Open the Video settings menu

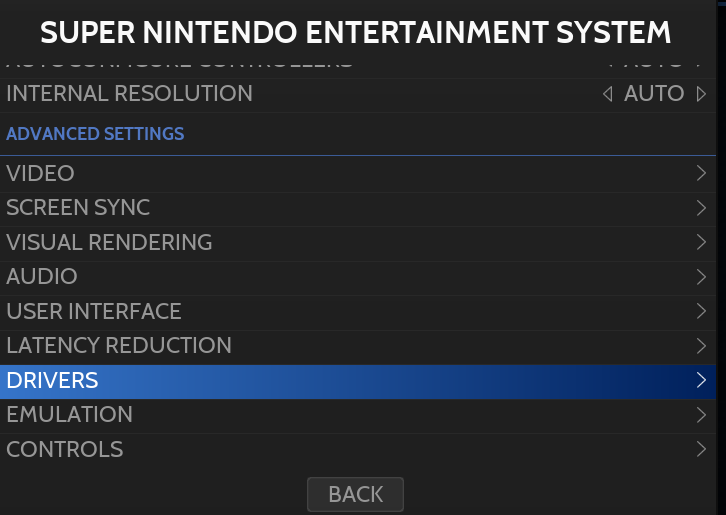click(41, 173)
